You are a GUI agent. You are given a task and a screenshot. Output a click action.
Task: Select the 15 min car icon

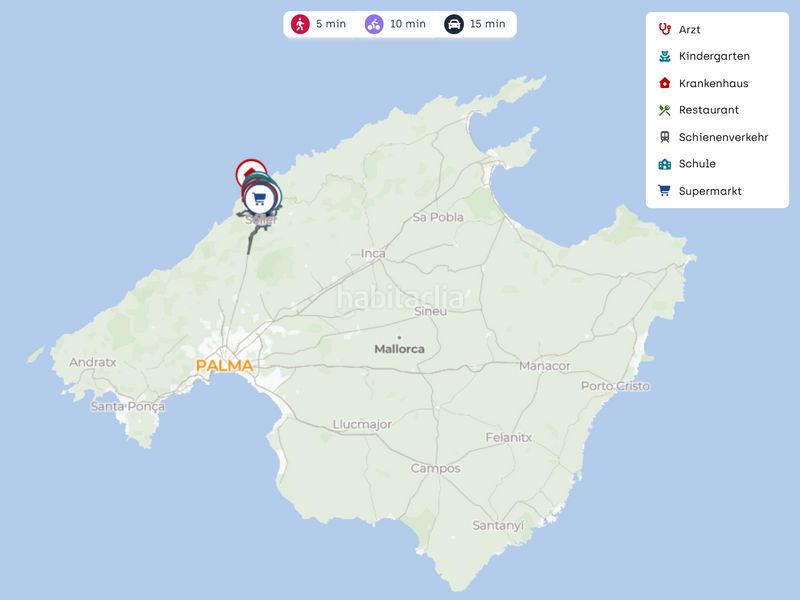click(x=454, y=24)
